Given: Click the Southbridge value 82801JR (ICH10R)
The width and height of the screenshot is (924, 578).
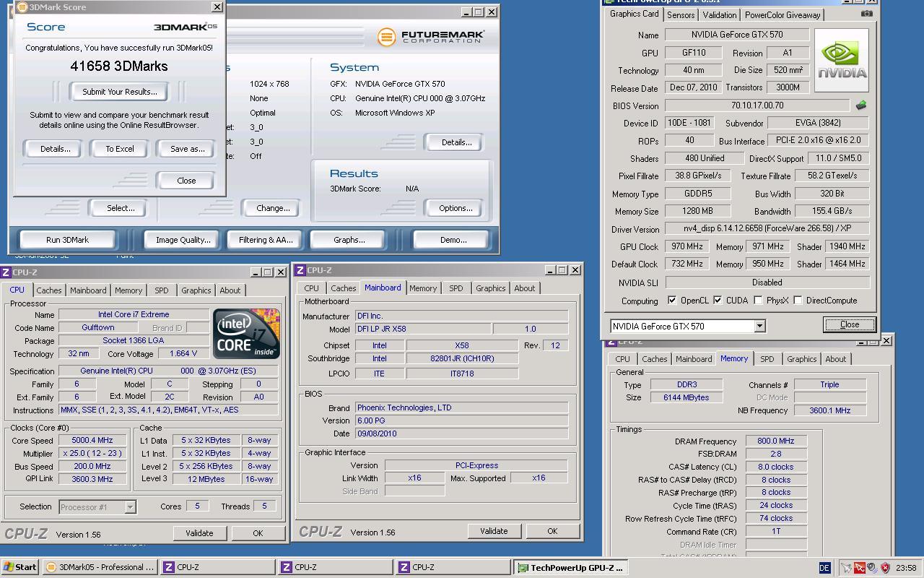Looking at the screenshot, I should tap(462, 358).
